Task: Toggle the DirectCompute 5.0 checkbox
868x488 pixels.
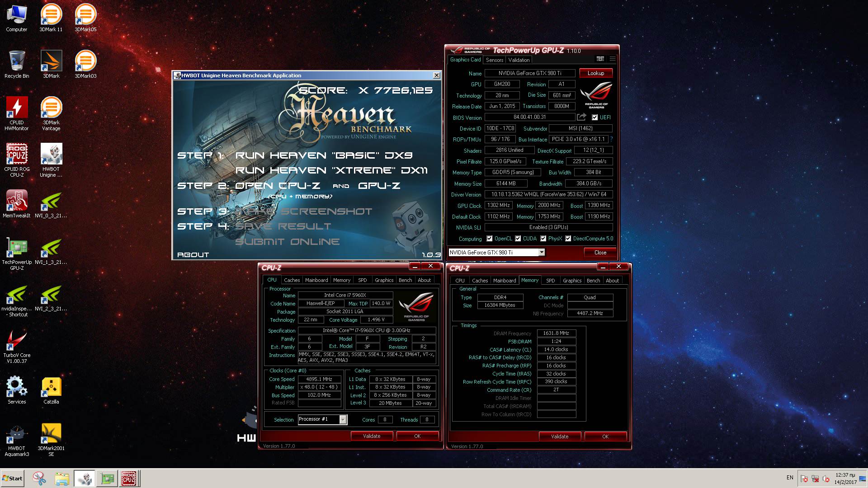Action: click(568, 239)
